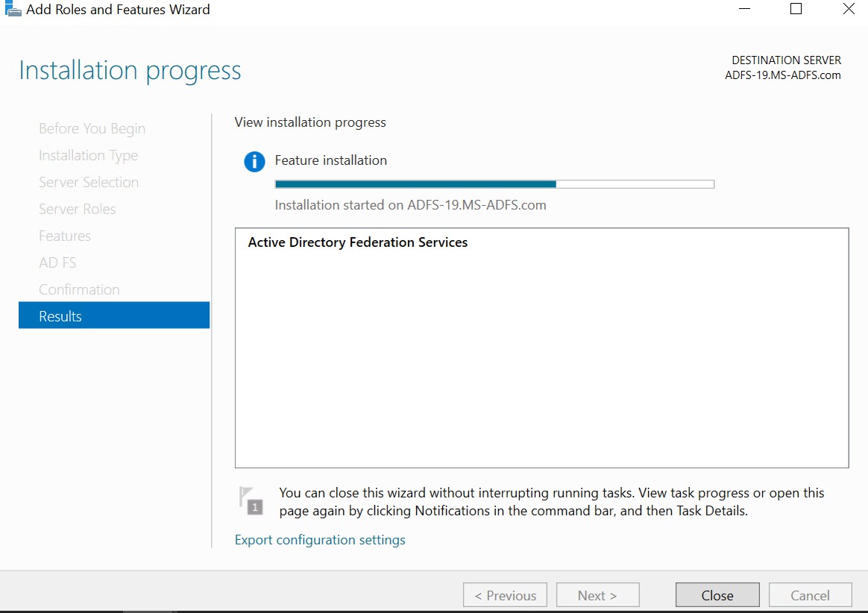Open the Server Selection step
Image resolution: width=868 pixels, height=613 pixels.
(89, 182)
